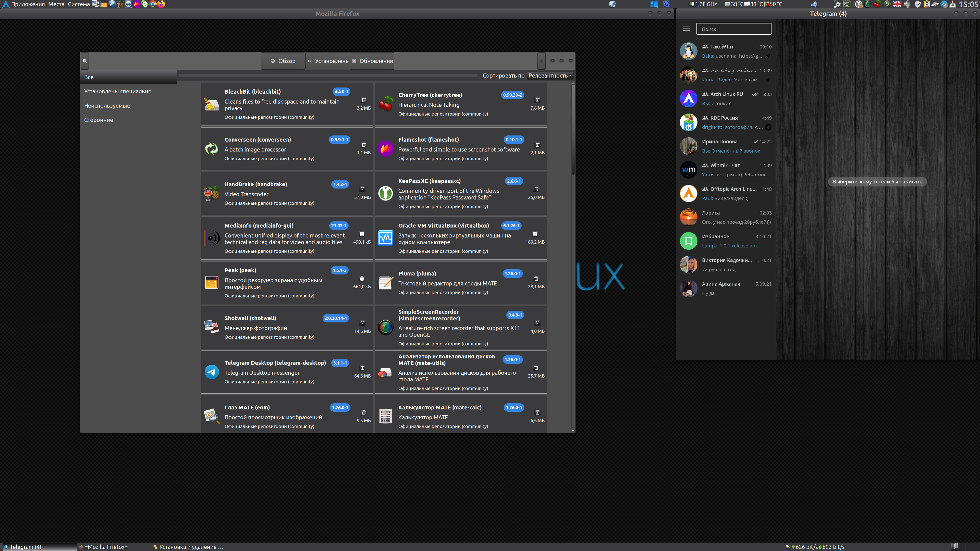This screenshot has height=551, width=980.
Task: Remove Converseen via its trash icon
Action: coord(364,144)
